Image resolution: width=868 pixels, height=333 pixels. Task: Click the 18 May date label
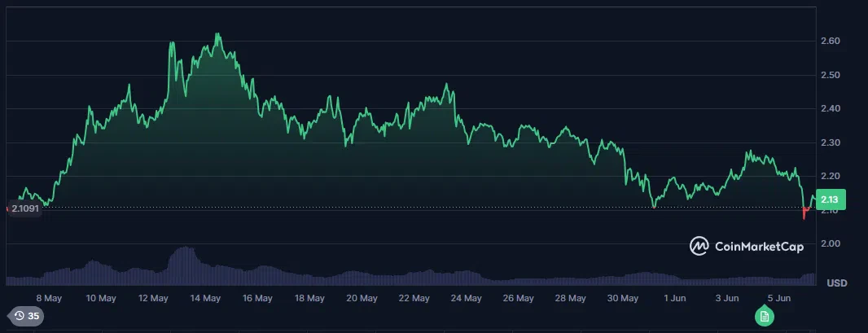tap(309, 298)
